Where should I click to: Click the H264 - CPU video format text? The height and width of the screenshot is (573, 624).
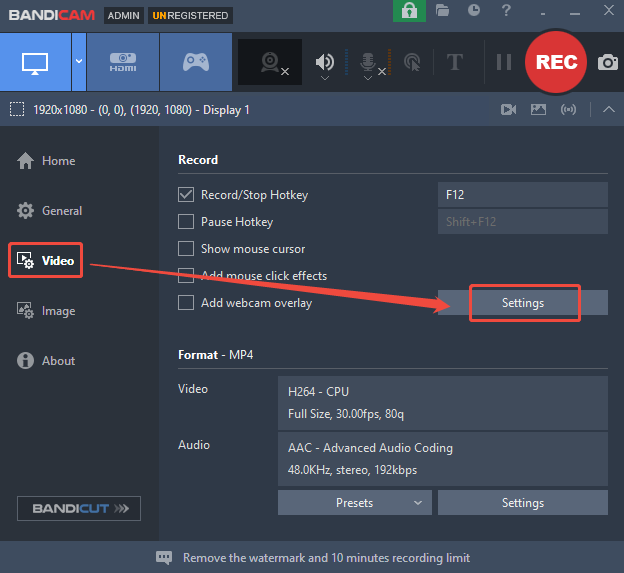point(318,392)
